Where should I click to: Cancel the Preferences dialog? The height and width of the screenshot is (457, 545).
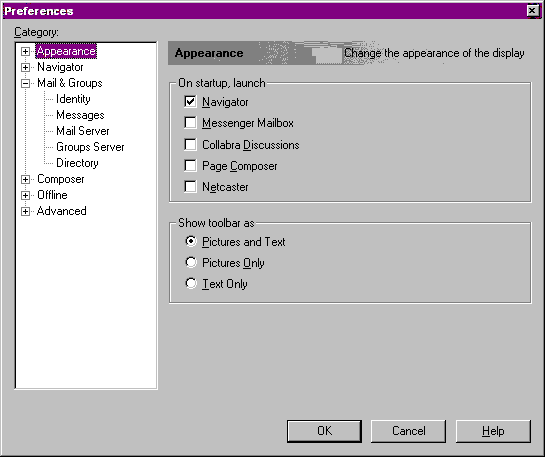(408, 431)
